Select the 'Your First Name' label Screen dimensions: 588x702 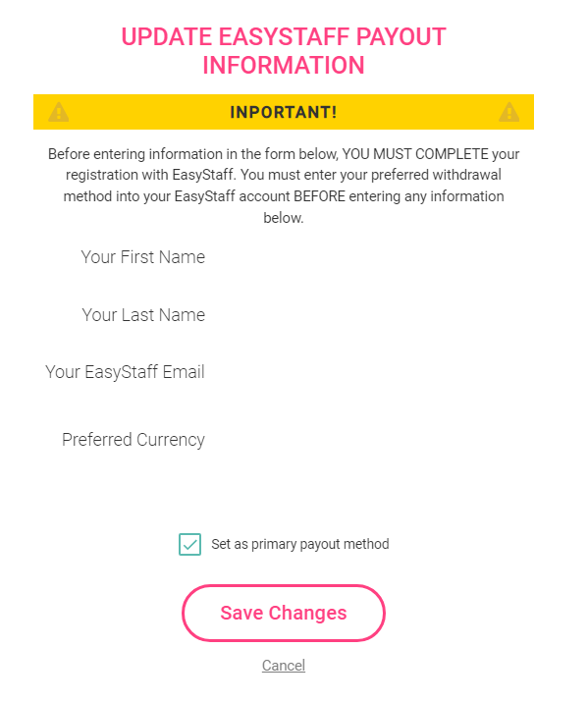click(142, 257)
